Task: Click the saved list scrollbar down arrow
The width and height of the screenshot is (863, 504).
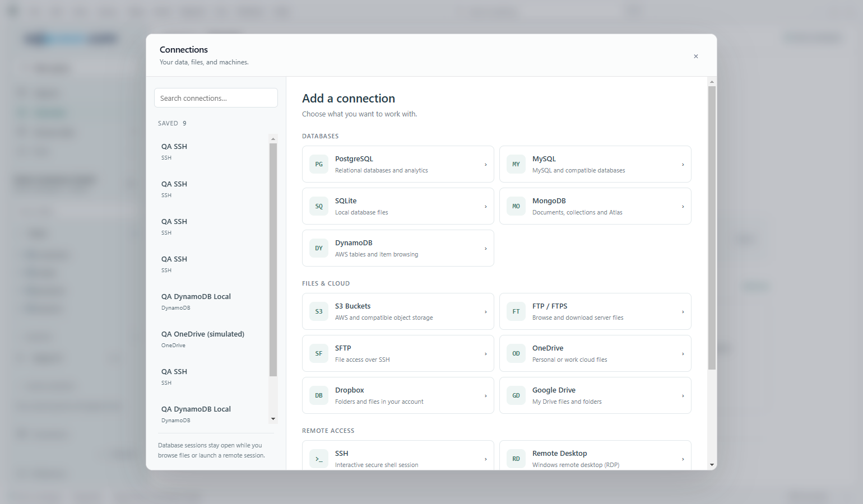Action: pos(273,419)
